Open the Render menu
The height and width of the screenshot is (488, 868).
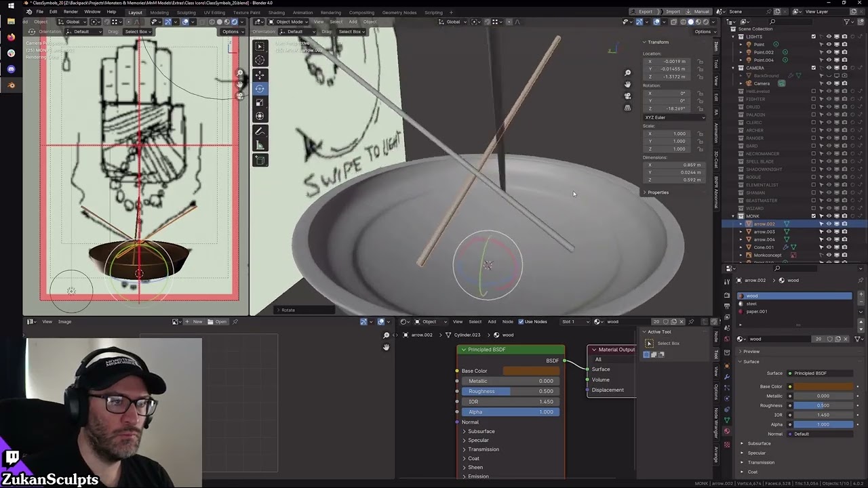[71, 12]
